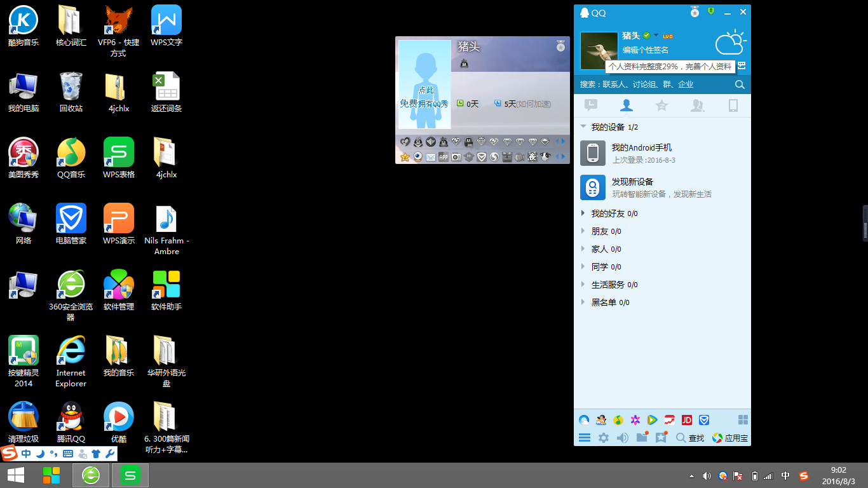Show hidden tray icons arrow
The height and width of the screenshot is (488, 868).
click(x=691, y=476)
